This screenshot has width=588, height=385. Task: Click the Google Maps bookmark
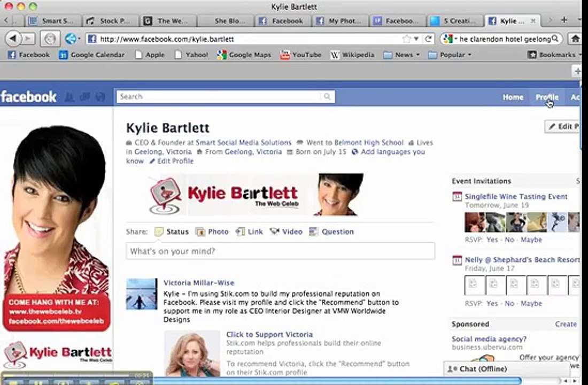[x=244, y=55]
